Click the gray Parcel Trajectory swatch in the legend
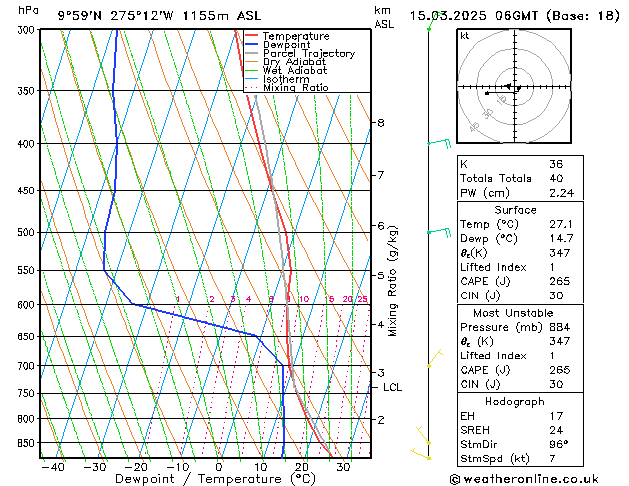 pyautogui.click(x=251, y=53)
